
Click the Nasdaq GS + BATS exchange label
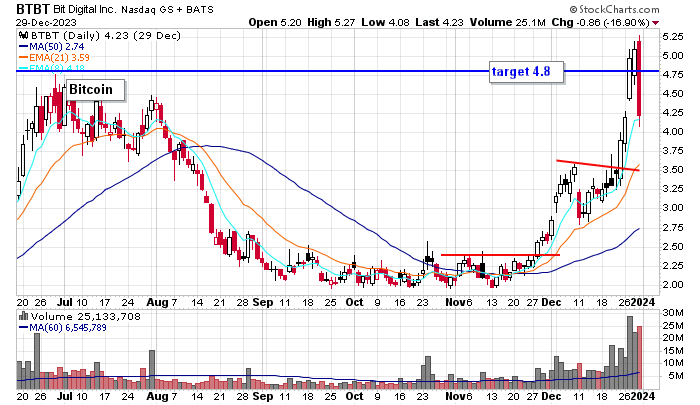(167, 9)
